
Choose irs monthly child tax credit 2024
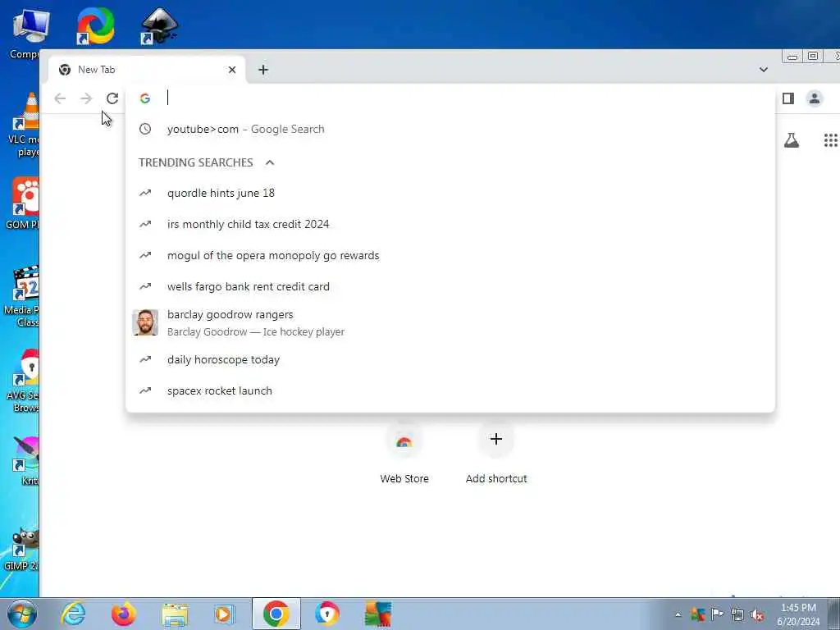[x=450, y=224]
